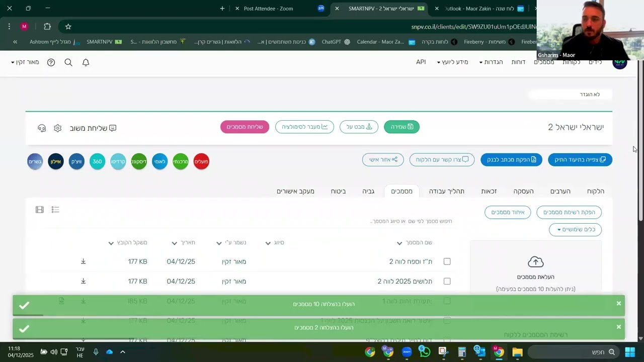Viewport: 644px width, 362px height.
Task: Switch to the תהליך עבודה tab
Action: (447, 191)
